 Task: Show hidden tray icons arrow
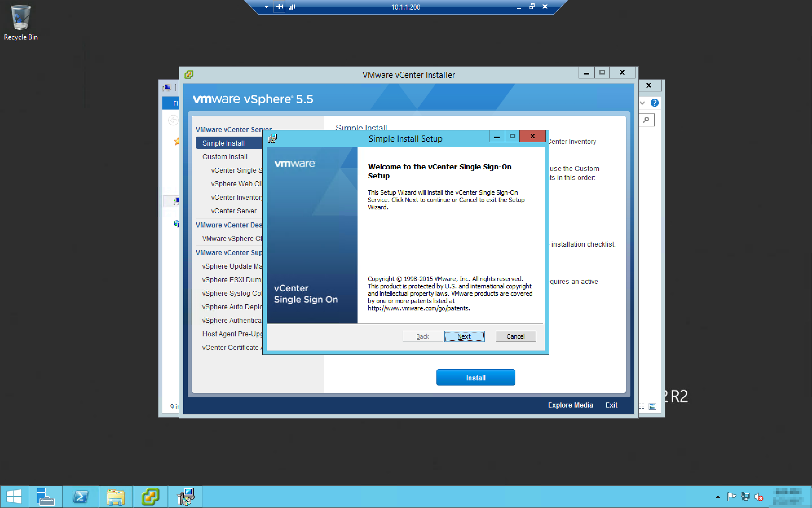pyautogui.click(x=718, y=497)
